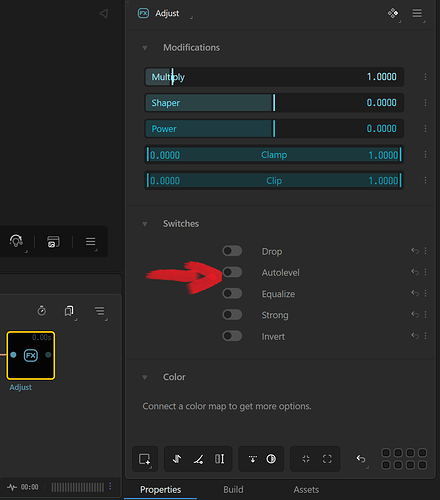Enable the Autolevel switch
Image resolution: width=440 pixels, height=500 pixels.
[x=232, y=272]
